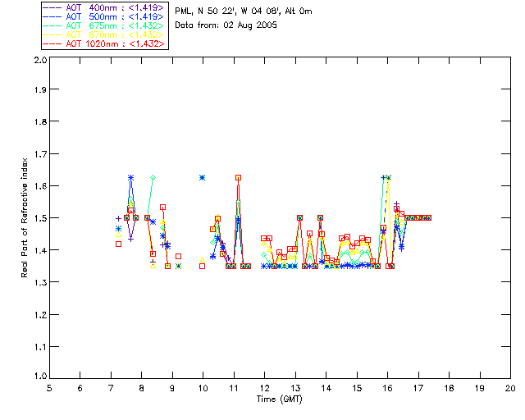Click the x-axis tick label 12
The image size is (525, 420).
point(264,388)
